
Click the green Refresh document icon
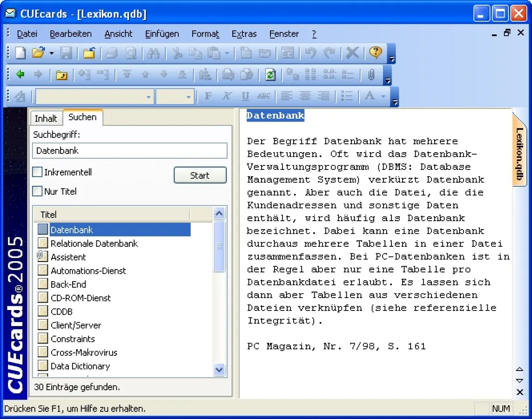coord(270,74)
